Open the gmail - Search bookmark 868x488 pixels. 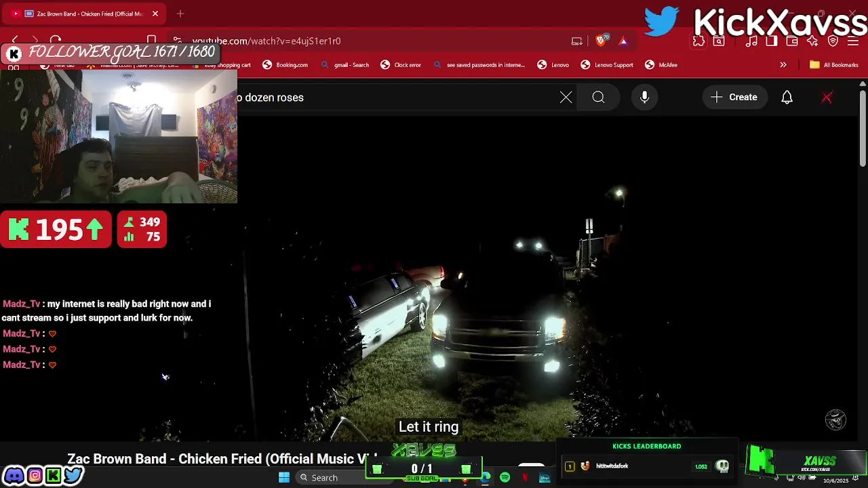tap(344, 65)
